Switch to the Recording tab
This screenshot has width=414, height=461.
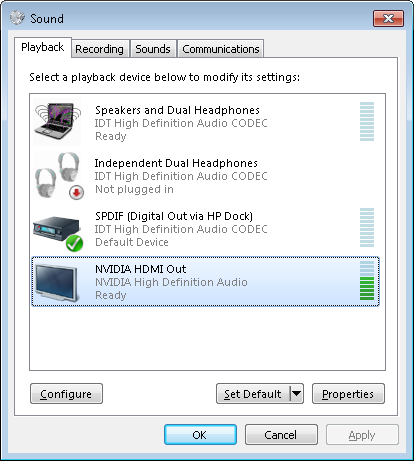99,49
